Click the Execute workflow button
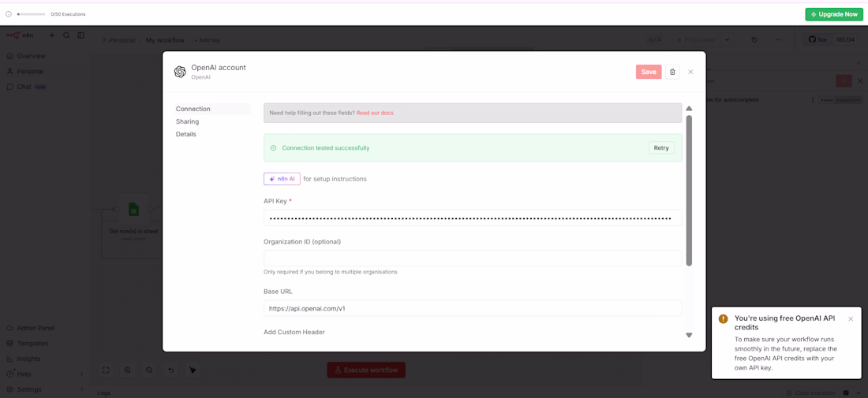The height and width of the screenshot is (398, 868). (366, 370)
